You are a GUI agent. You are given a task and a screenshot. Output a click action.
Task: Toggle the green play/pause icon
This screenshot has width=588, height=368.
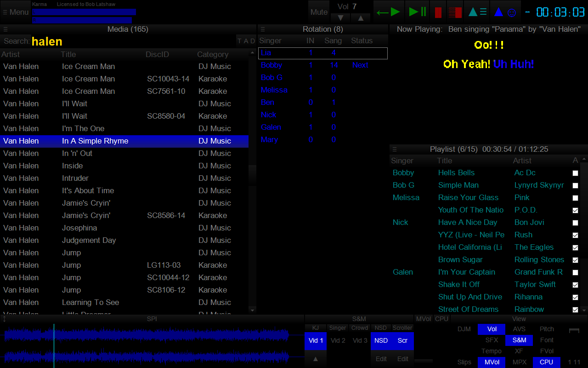[417, 12]
